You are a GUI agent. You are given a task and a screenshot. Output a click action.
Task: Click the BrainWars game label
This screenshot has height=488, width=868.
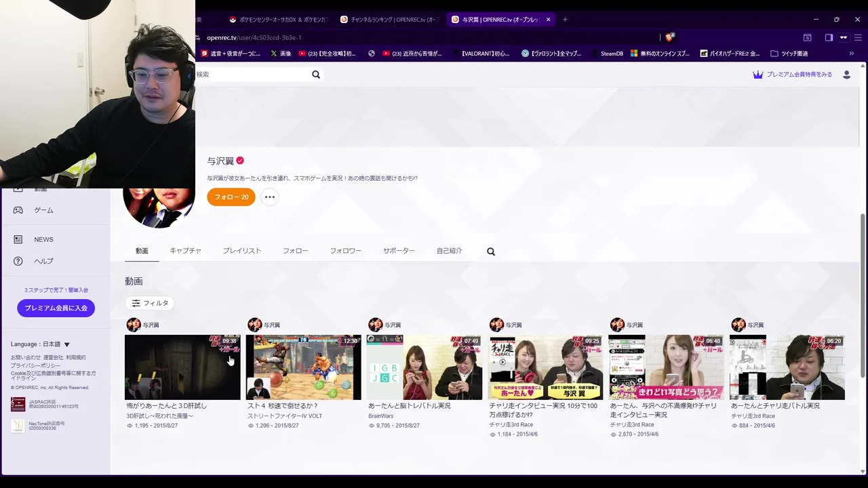[x=381, y=416]
